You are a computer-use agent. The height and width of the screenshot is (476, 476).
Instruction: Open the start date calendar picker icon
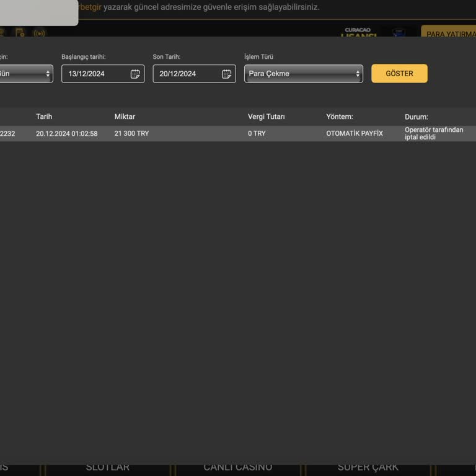pos(135,74)
